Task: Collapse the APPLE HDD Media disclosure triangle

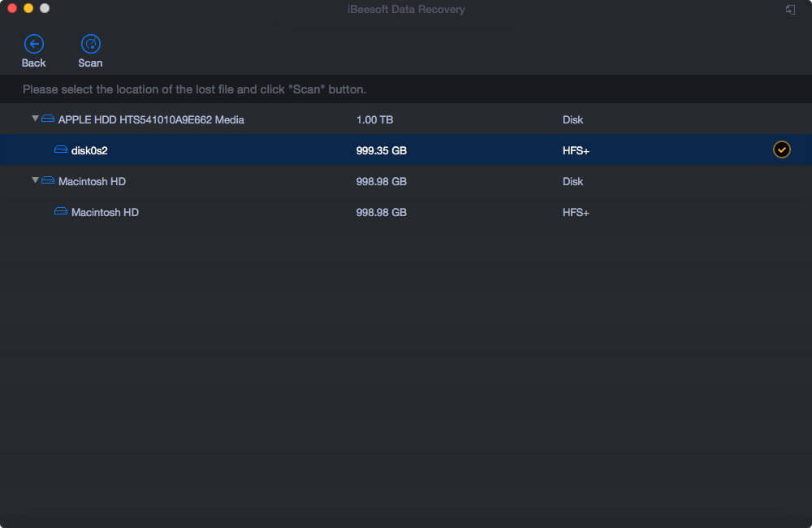Action: (x=35, y=119)
